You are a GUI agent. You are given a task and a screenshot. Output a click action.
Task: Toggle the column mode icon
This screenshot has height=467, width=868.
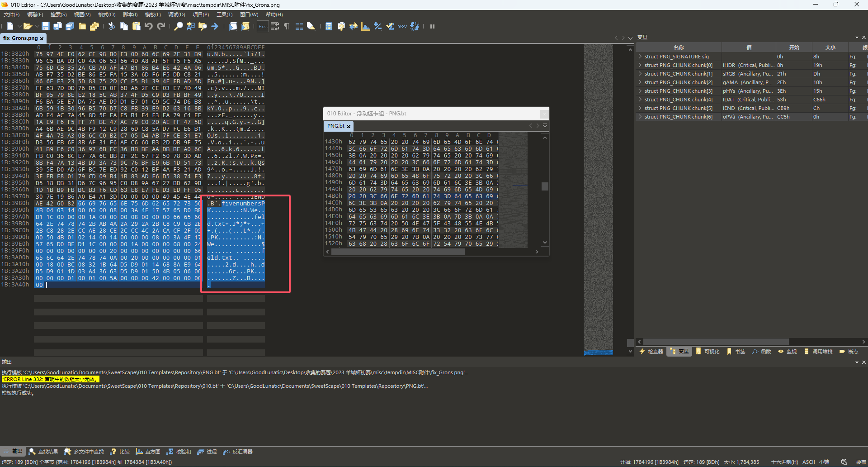pos(299,26)
